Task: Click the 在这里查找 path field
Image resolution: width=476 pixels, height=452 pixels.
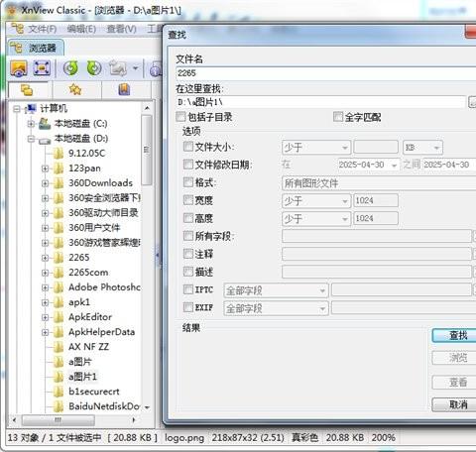Action: (320, 102)
